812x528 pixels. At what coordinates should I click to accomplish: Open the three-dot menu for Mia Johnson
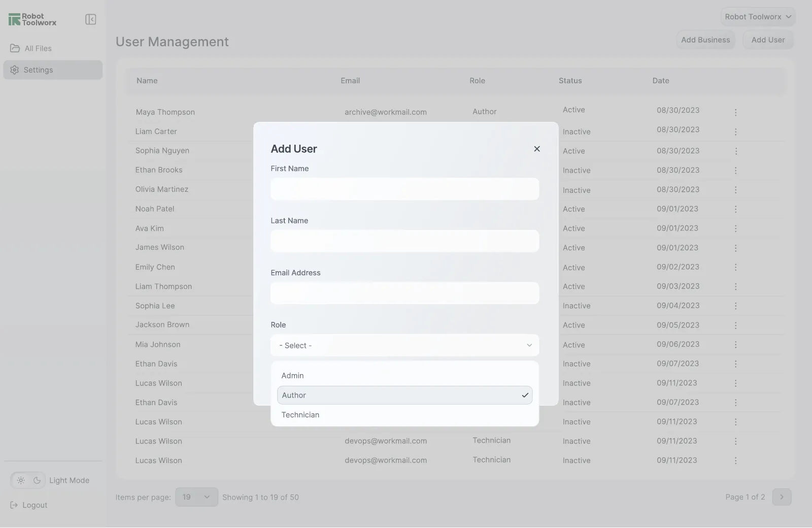tap(735, 344)
